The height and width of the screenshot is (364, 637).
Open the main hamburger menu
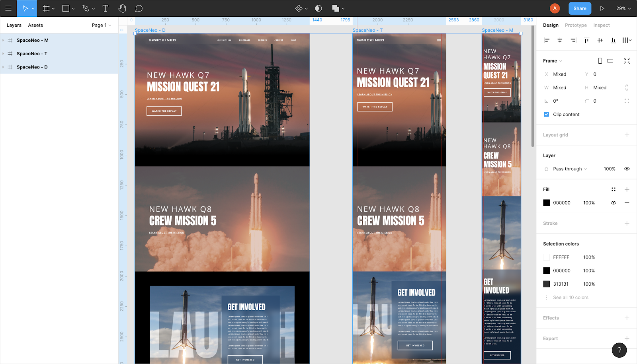coord(8,8)
